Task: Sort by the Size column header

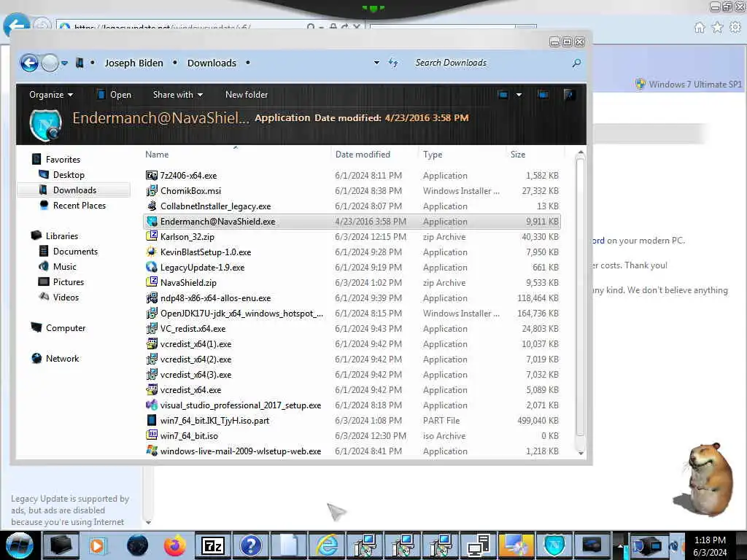Action: (535, 155)
